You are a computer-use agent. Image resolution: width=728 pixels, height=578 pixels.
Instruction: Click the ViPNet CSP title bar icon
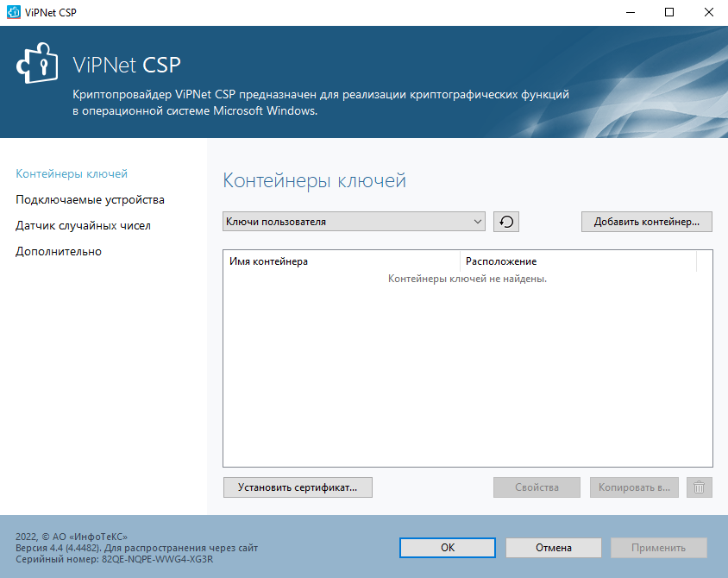click(x=14, y=12)
